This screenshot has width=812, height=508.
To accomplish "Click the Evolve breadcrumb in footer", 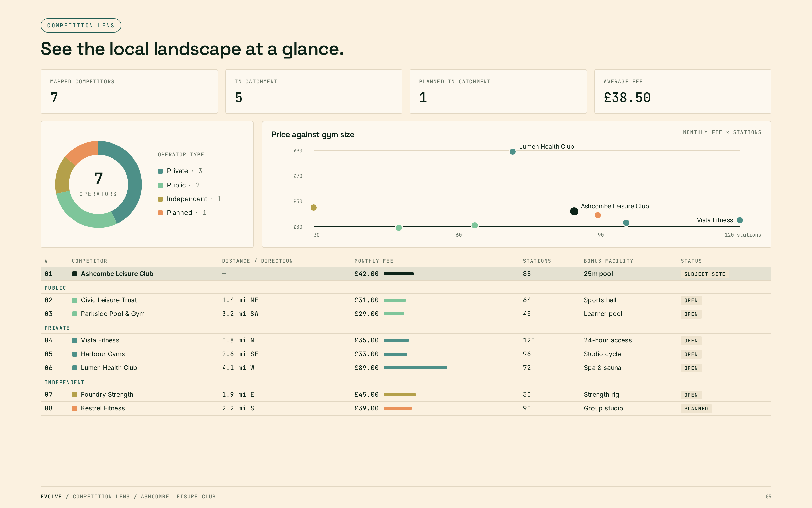I will (x=51, y=496).
